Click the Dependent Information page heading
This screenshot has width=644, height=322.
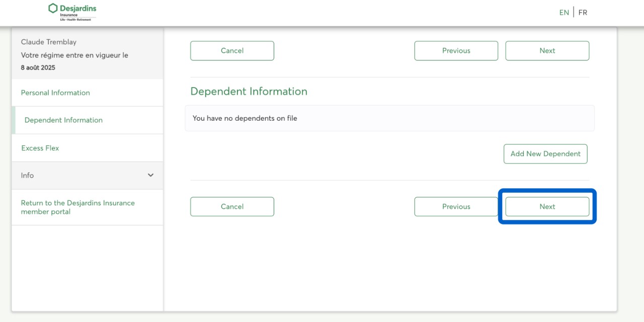point(249,92)
